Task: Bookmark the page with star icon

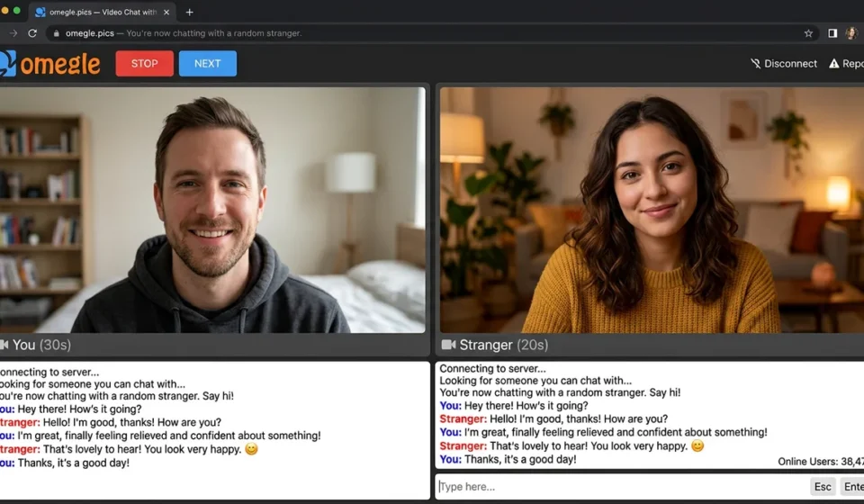Action: pos(808,33)
